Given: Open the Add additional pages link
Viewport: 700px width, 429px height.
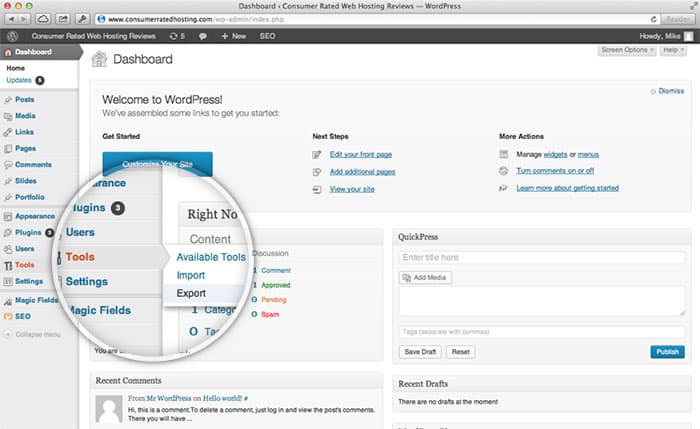Looking at the screenshot, I should pos(362,172).
